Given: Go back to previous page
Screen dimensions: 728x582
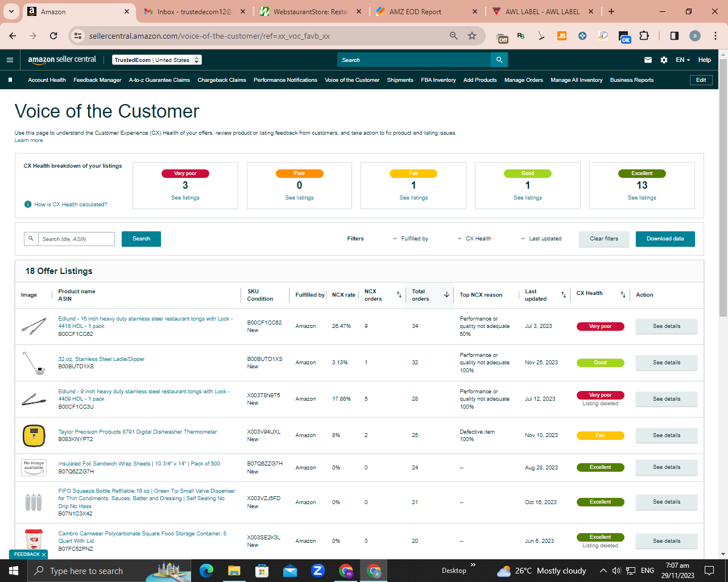Looking at the screenshot, I should coord(13,36).
